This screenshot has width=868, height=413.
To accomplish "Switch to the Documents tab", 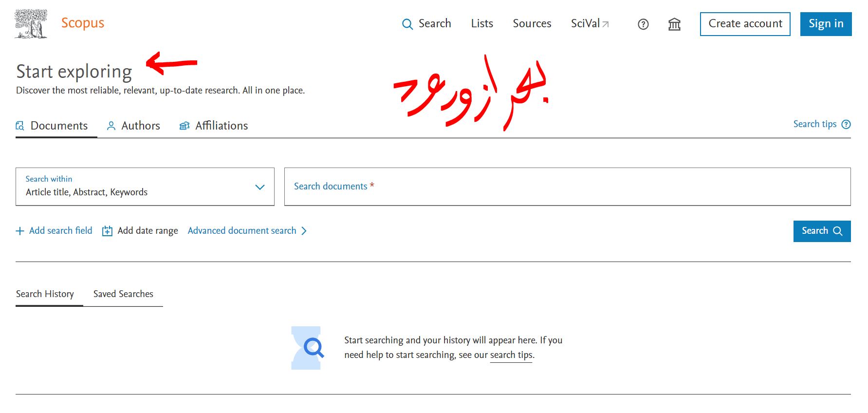I will (x=56, y=126).
